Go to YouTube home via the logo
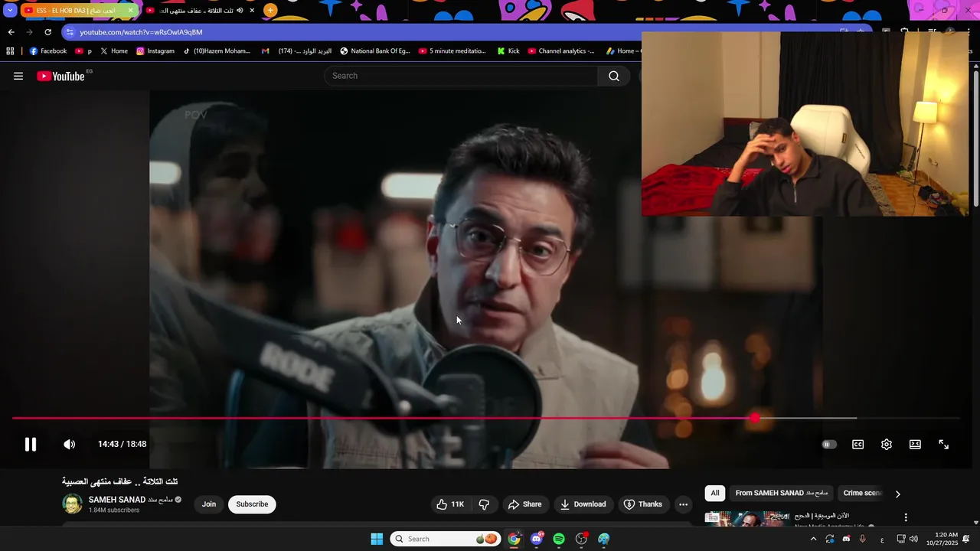 click(60, 76)
